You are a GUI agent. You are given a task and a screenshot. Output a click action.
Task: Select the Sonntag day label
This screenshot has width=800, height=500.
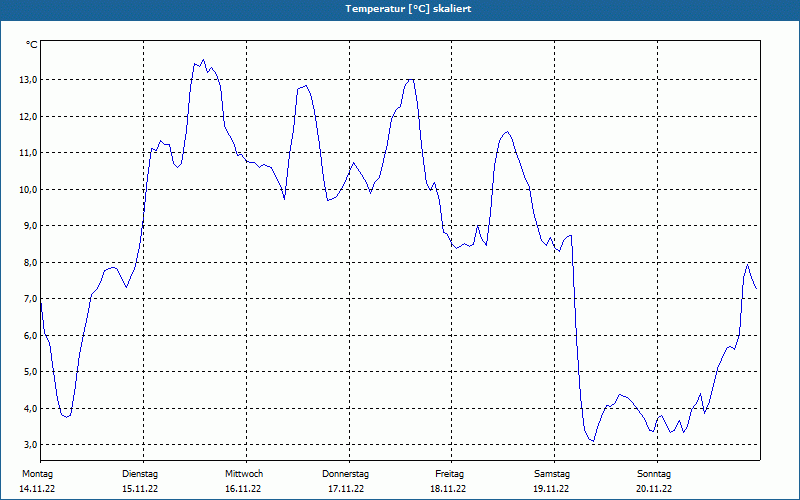(x=654, y=474)
